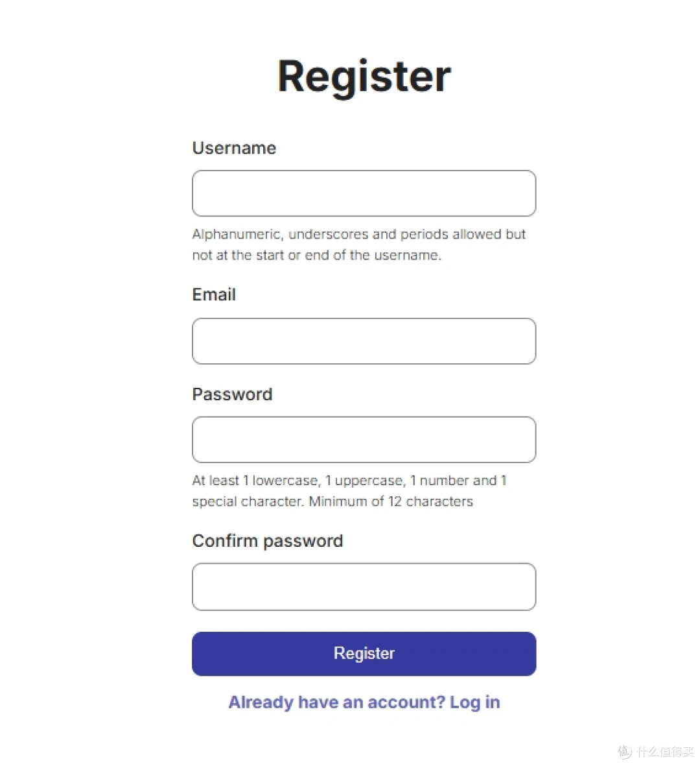This screenshot has height=766, width=700.
Task: Click the 什么值得买 watermark text
Action: coord(665,751)
